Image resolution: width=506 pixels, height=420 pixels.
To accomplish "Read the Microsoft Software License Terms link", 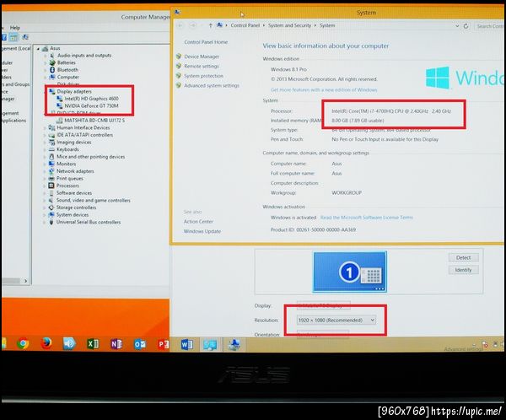I will [366, 218].
